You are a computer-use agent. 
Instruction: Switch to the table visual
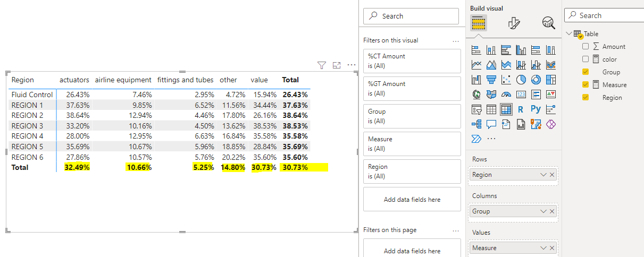[x=491, y=109]
